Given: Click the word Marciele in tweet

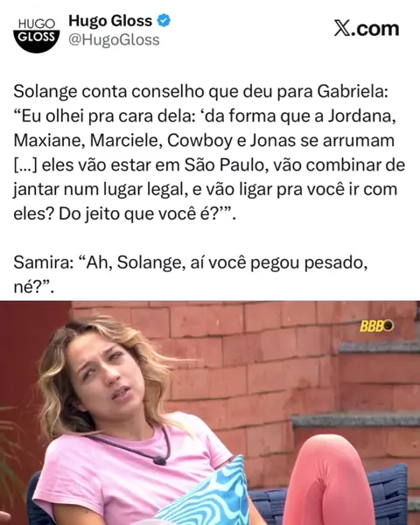Looking at the screenshot, I should [126, 141].
